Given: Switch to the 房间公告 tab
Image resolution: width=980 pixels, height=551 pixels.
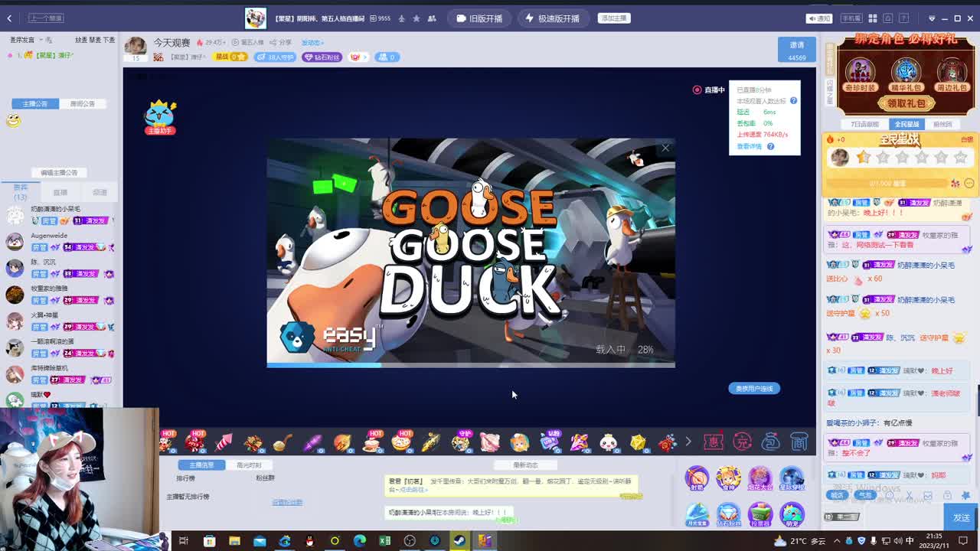Looking at the screenshot, I should point(83,104).
